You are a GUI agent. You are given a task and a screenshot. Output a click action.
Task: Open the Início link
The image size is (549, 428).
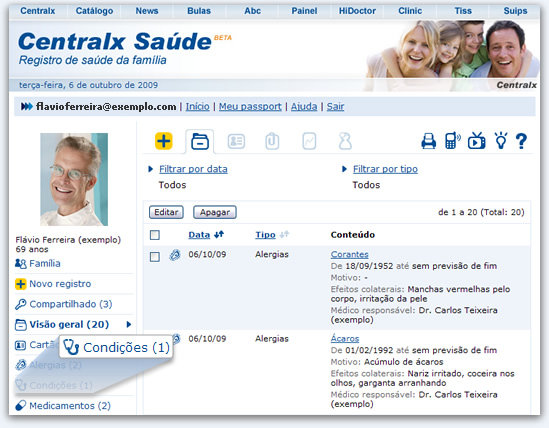197,106
